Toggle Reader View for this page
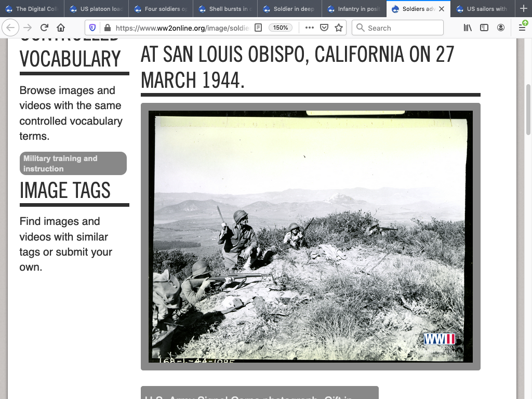This screenshot has height=399, width=532. coord(258,28)
